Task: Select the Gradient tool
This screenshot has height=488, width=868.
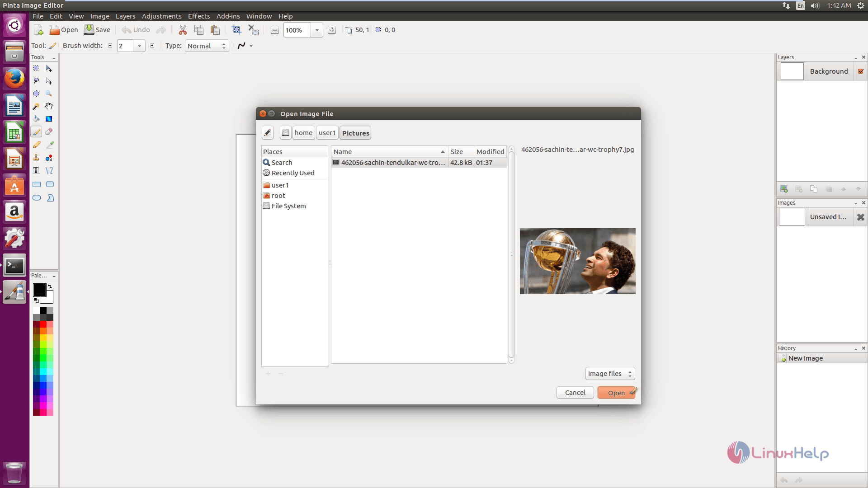Action: pyautogui.click(x=49, y=119)
